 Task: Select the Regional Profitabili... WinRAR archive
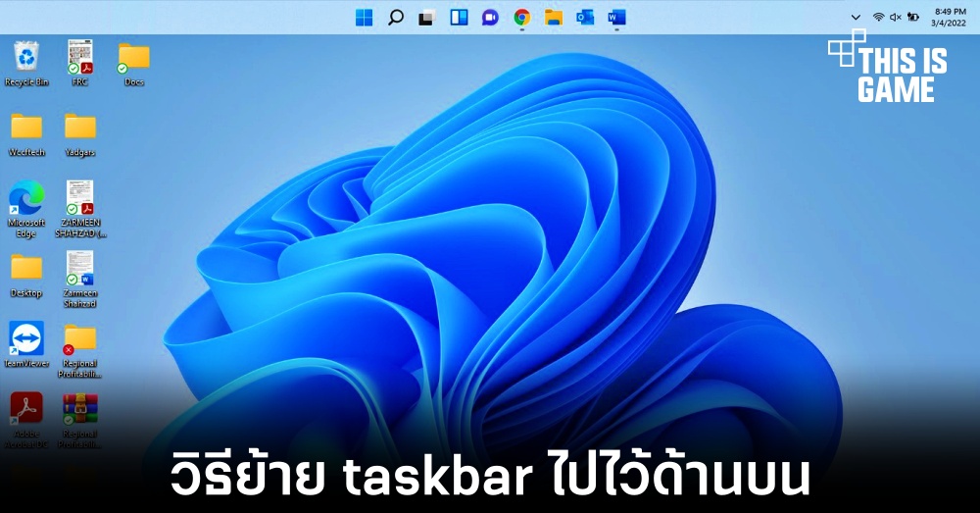[80, 421]
